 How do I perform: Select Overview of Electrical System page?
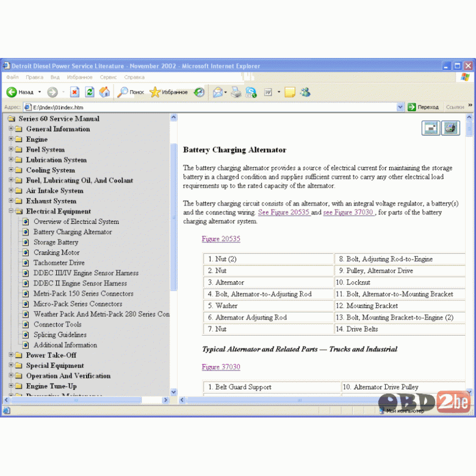point(76,222)
